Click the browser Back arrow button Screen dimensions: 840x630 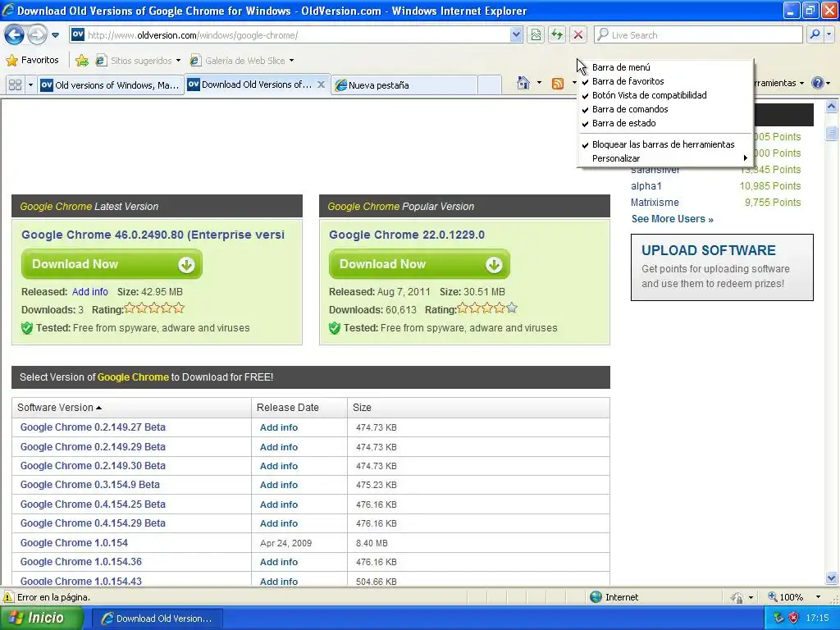pos(15,35)
